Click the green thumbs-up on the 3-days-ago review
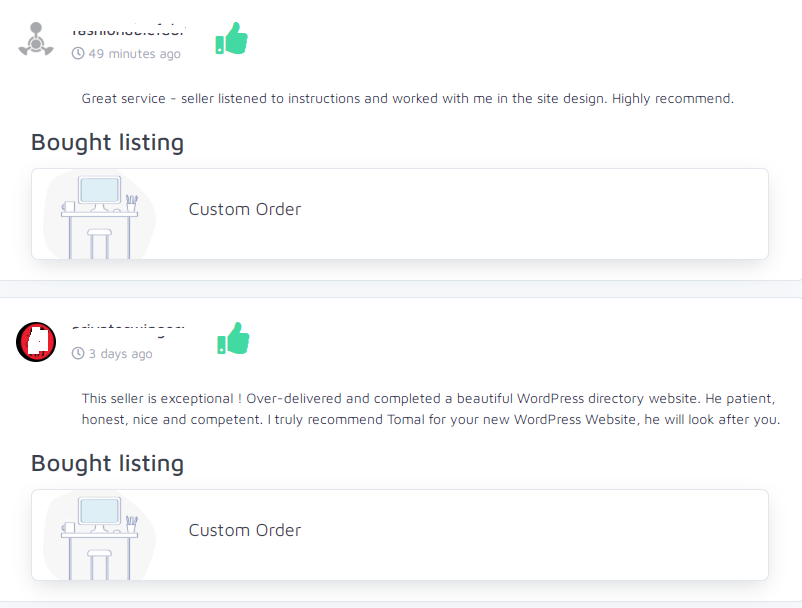Image resolution: width=802 pixels, height=608 pixels. click(233, 339)
